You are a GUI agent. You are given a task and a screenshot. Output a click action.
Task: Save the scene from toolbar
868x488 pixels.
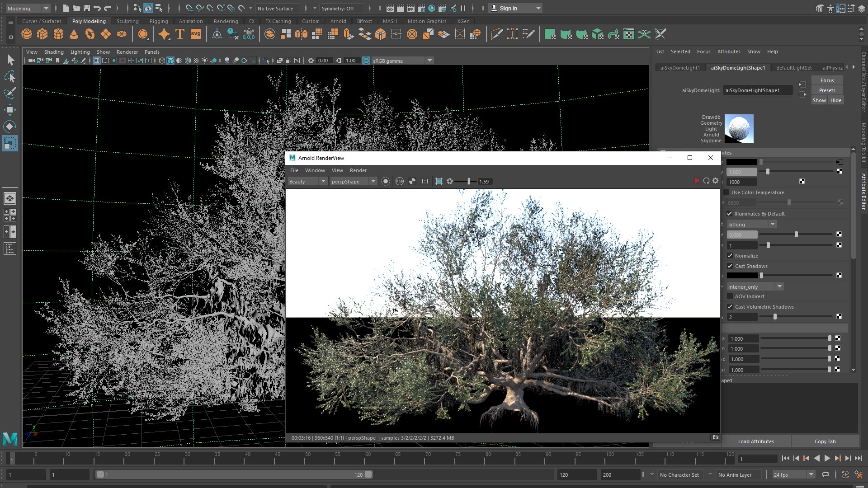pyautogui.click(x=87, y=8)
